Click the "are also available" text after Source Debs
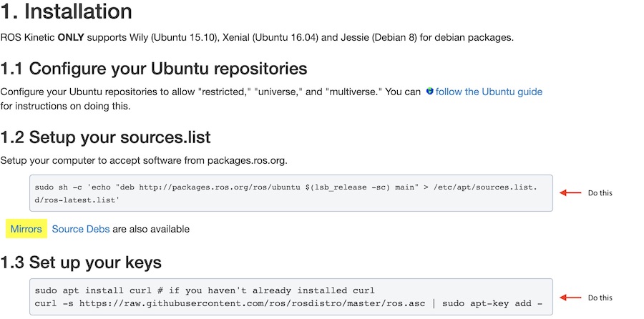Screen dimensions: 644x319 (x=151, y=229)
